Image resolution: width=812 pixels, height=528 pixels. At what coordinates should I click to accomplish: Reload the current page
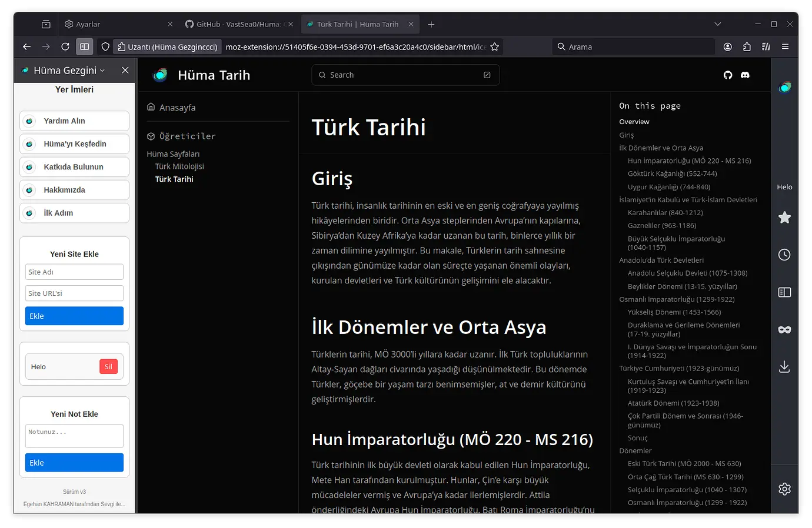[65, 46]
